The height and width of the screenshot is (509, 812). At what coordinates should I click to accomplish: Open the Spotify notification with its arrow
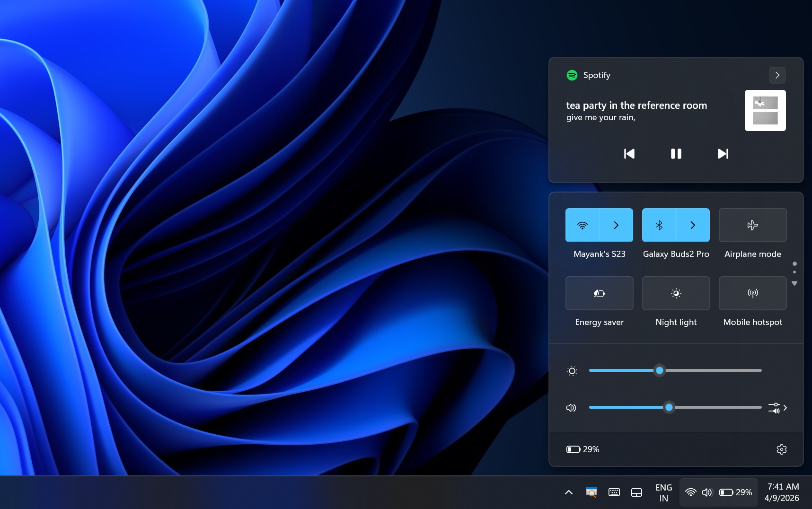(777, 75)
